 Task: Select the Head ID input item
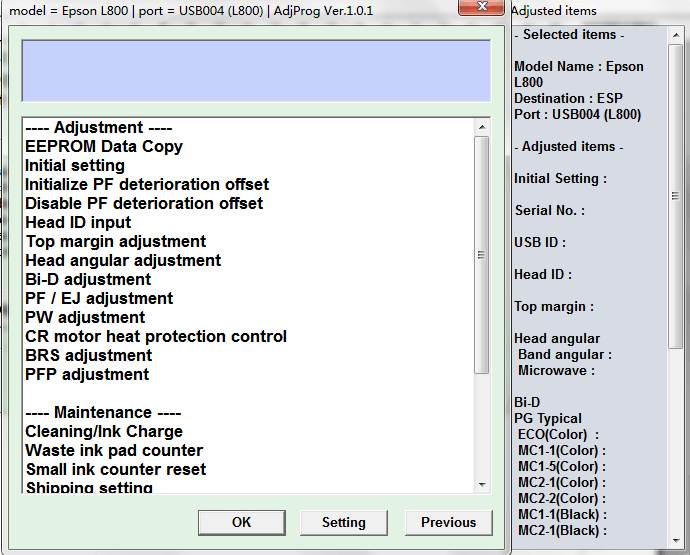point(78,223)
